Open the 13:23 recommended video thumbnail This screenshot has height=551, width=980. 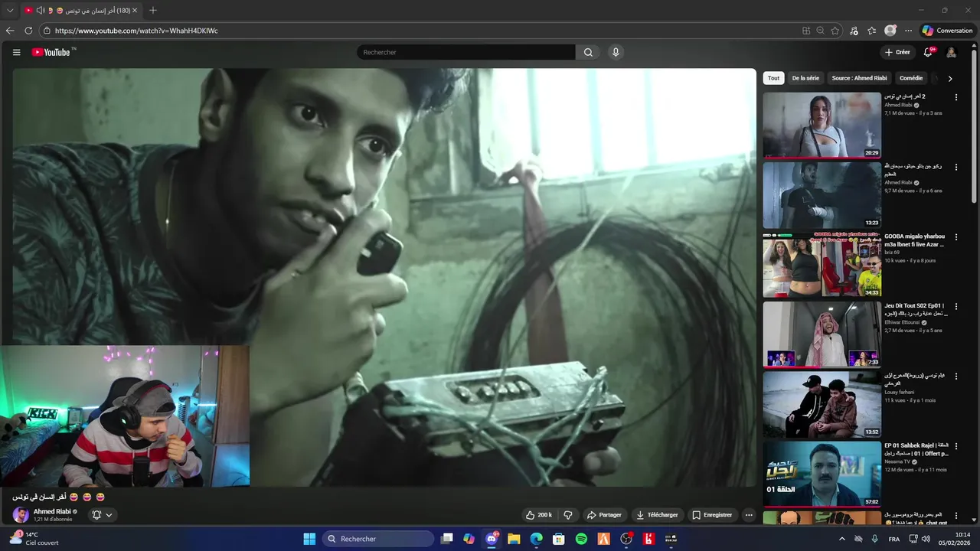pos(822,195)
